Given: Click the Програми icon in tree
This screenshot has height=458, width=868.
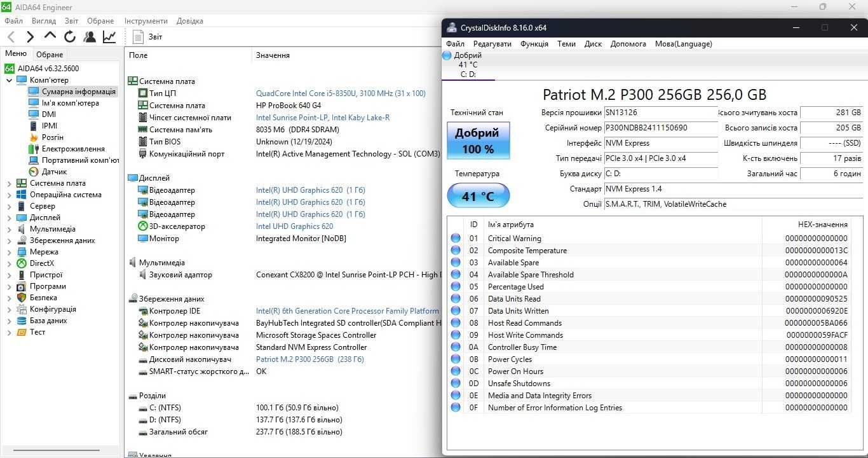Looking at the screenshot, I should pos(22,286).
